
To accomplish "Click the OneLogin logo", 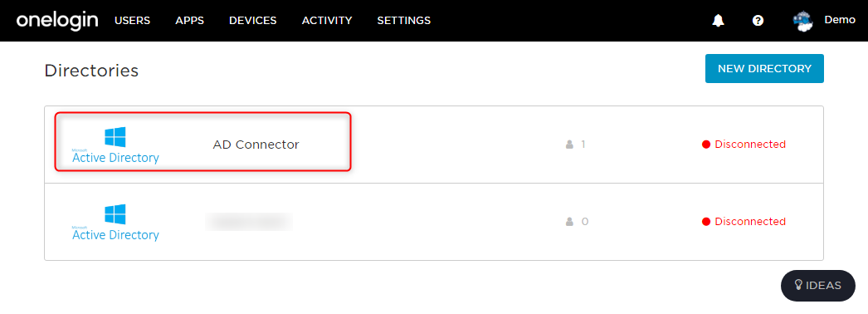I will pyautogui.click(x=57, y=21).
